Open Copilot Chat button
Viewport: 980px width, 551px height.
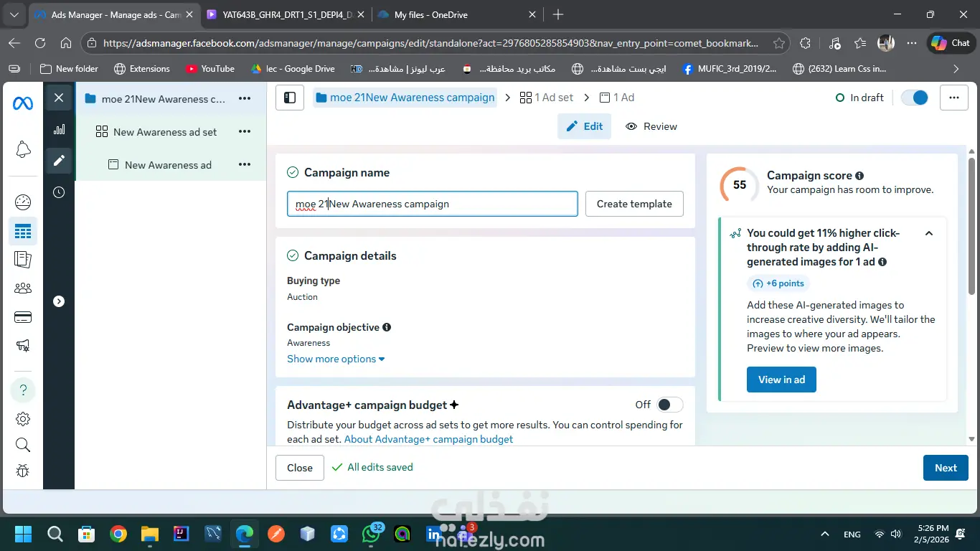click(x=951, y=43)
